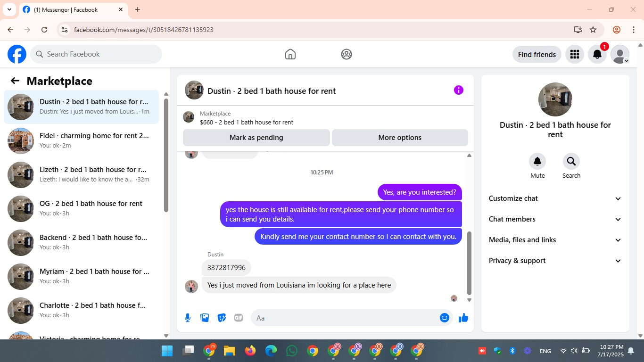Click the message 'Yes, are you interested?'
This screenshot has height=362, width=644.
420,192
